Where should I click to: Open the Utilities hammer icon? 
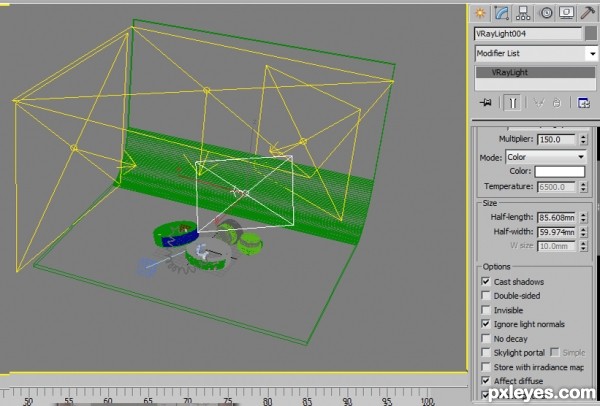(588, 13)
